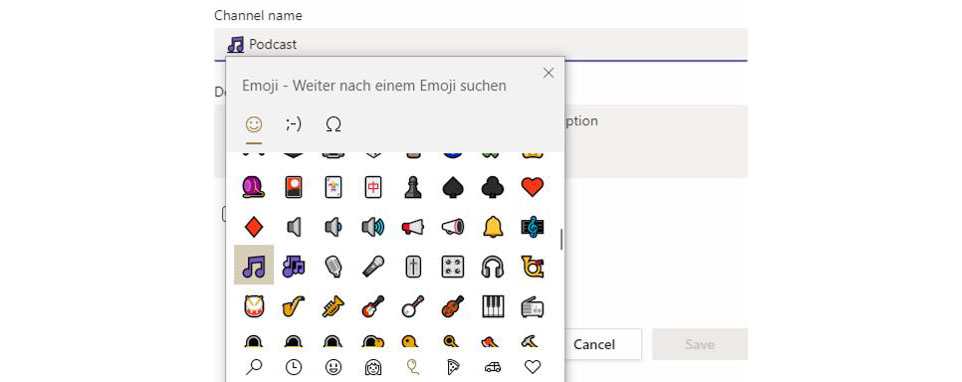962x382 pixels.
Task: Jump to people emoji category
Action: pos(373,367)
